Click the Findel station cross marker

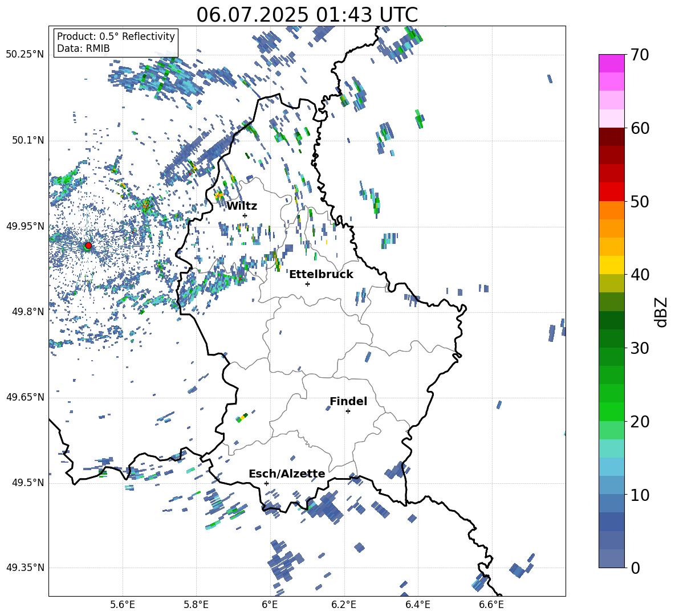(348, 411)
